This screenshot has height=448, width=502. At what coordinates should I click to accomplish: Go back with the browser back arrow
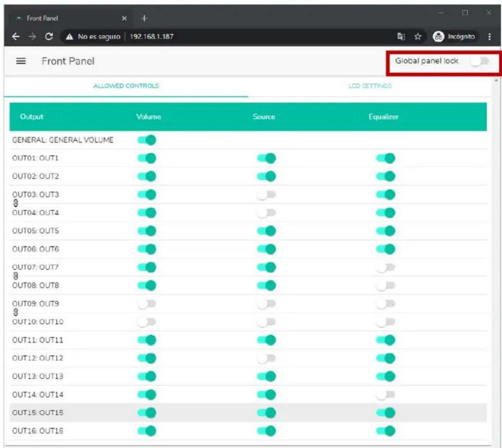point(16,37)
